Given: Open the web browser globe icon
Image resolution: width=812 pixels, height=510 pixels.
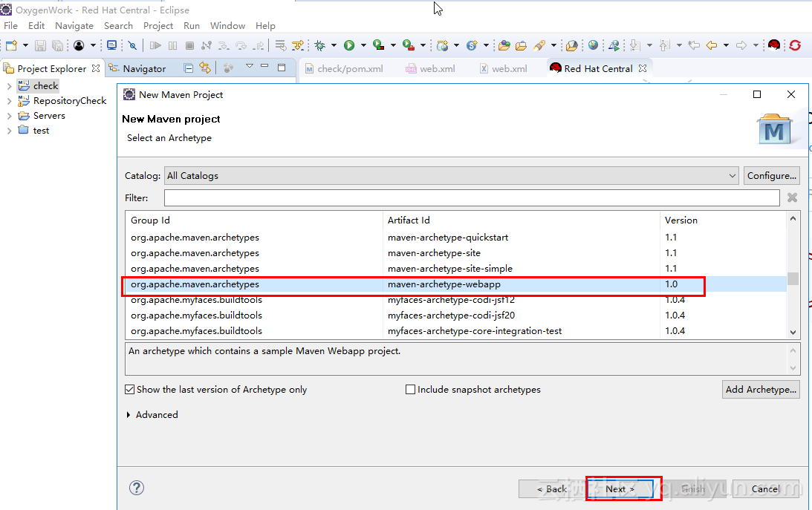Looking at the screenshot, I should (x=593, y=45).
